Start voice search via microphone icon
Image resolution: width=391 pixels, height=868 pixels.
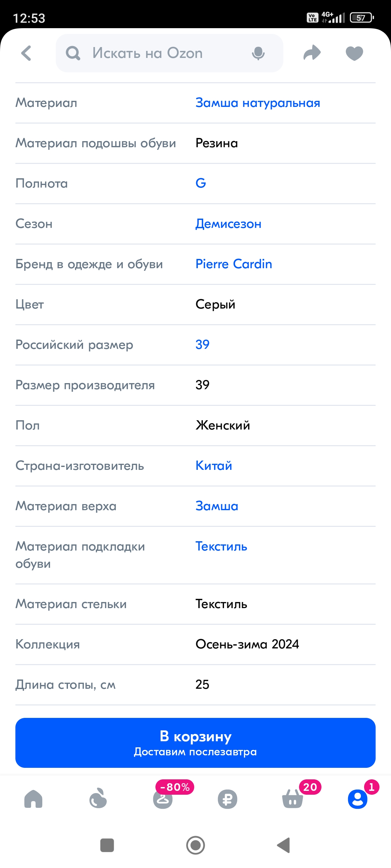pyautogui.click(x=258, y=53)
